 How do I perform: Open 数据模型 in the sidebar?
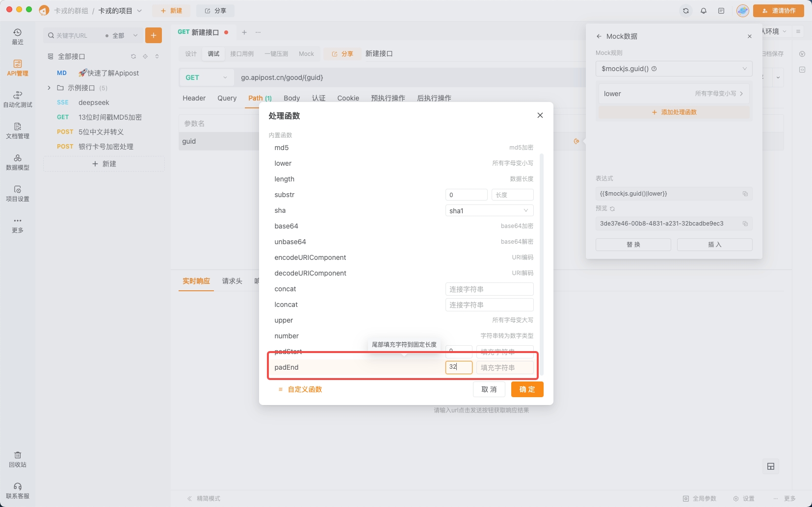[18, 162]
